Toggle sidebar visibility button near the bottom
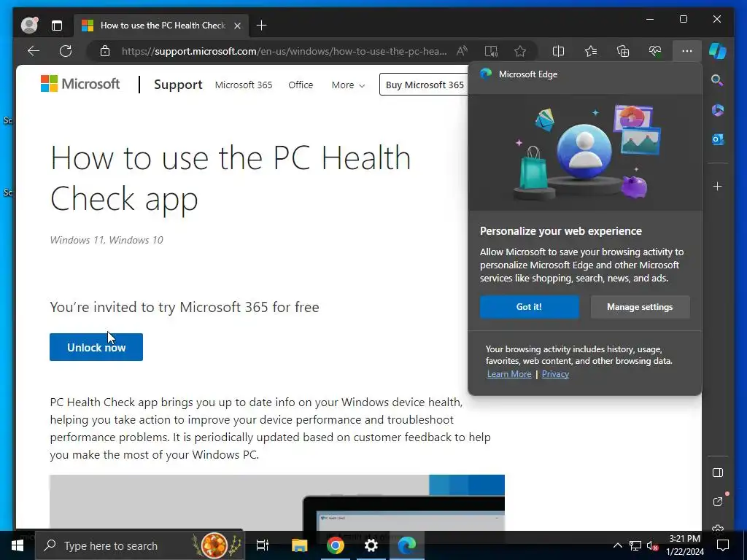 click(x=718, y=472)
